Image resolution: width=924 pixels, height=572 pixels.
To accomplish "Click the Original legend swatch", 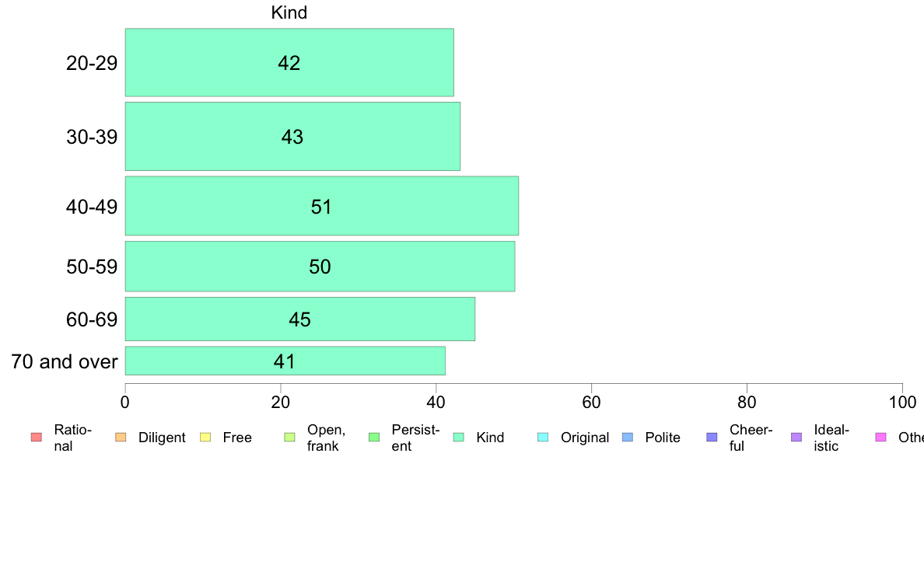I will click(543, 437).
